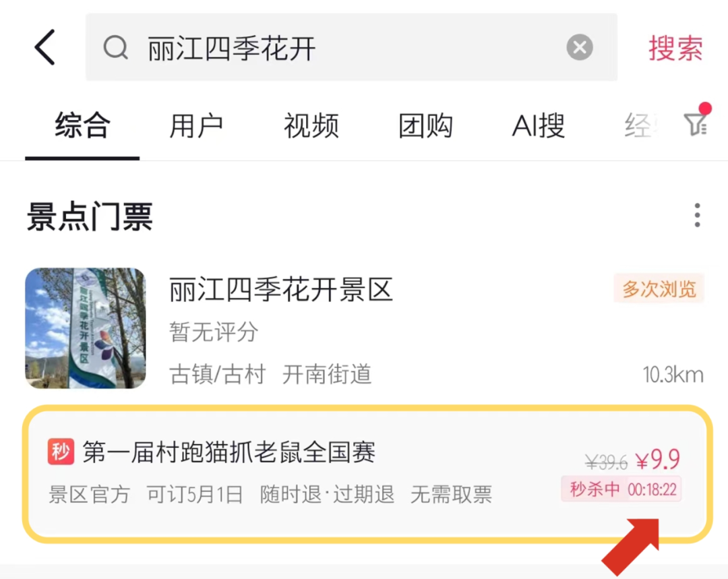Image resolution: width=728 pixels, height=579 pixels.
Task: Switch to the 视频 tab
Action: (311, 125)
